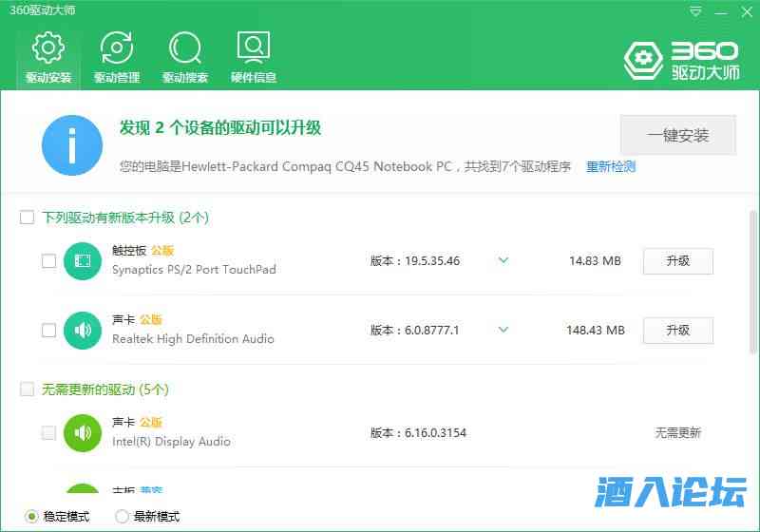Click the 无需更新 status text
760x532 pixels.
click(678, 432)
